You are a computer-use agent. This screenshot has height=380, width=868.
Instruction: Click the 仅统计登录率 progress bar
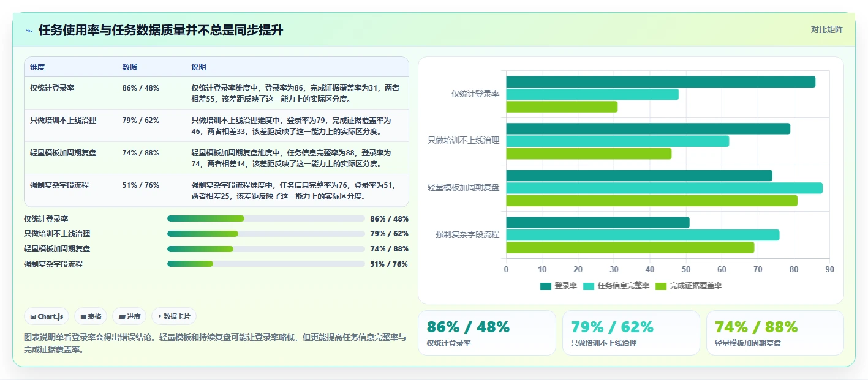[x=266, y=218]
